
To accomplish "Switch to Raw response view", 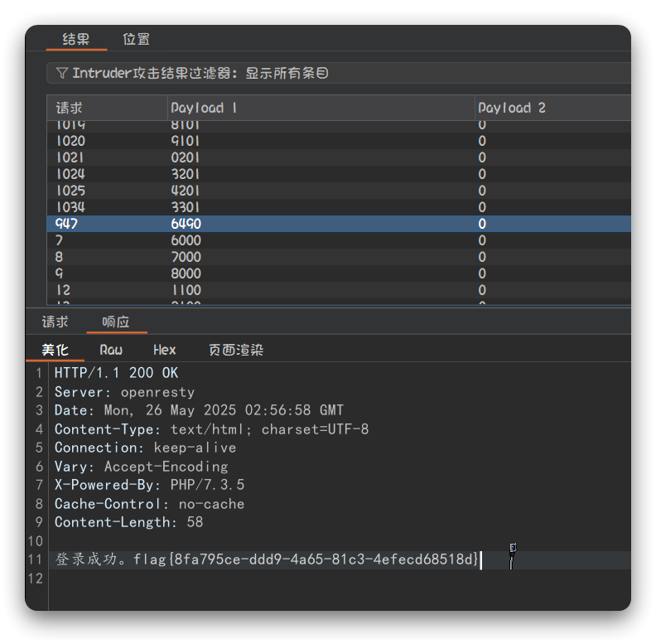I will [111, 350].
